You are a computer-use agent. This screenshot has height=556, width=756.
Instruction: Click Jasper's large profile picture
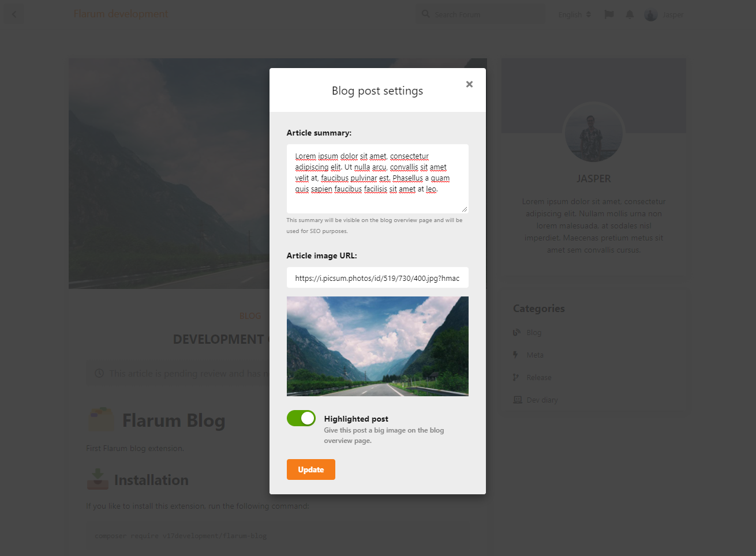pos(594,133)
